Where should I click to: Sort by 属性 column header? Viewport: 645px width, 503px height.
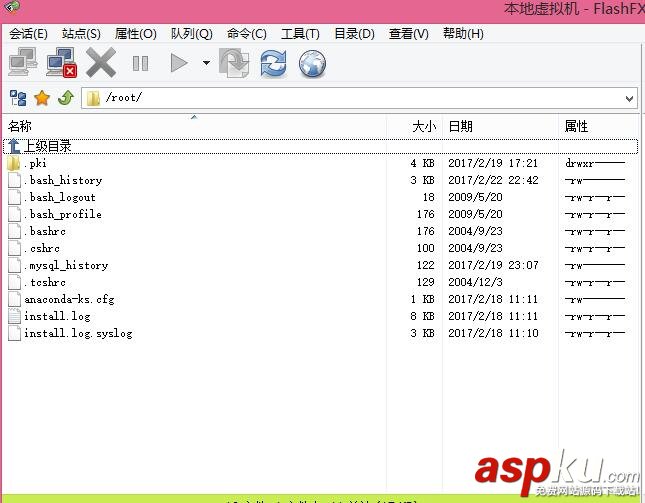(x=599, y=126)
